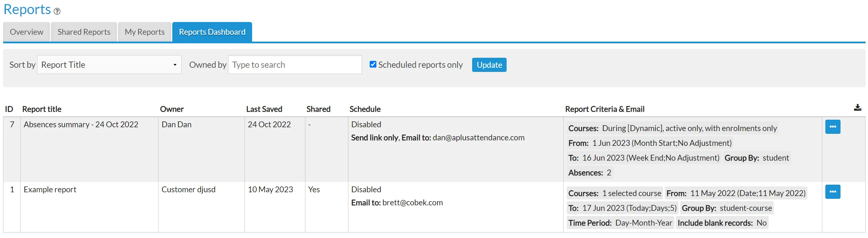Click the Schedule column header

pos(365,109)
